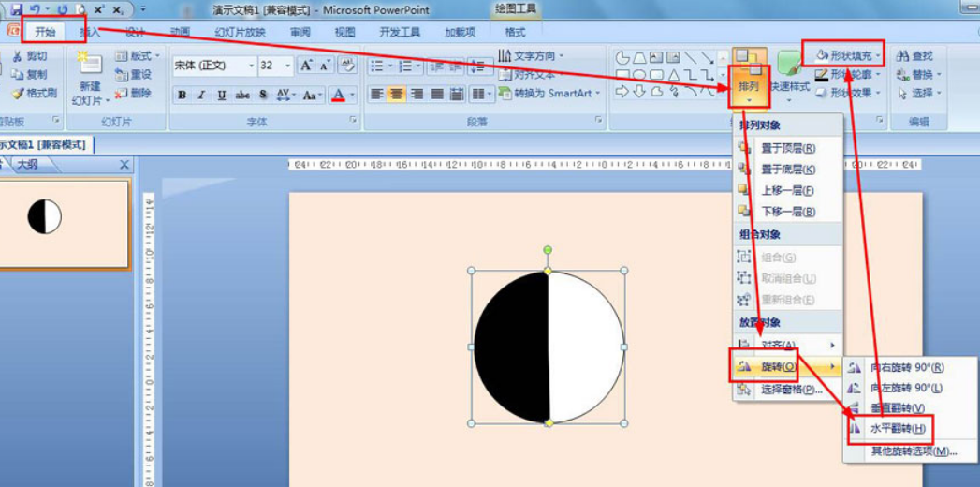The height and width of the screenshot is (487, 980).
Task: Choose 置于顶层(R) in arrange menu
Action: (789, 148)
